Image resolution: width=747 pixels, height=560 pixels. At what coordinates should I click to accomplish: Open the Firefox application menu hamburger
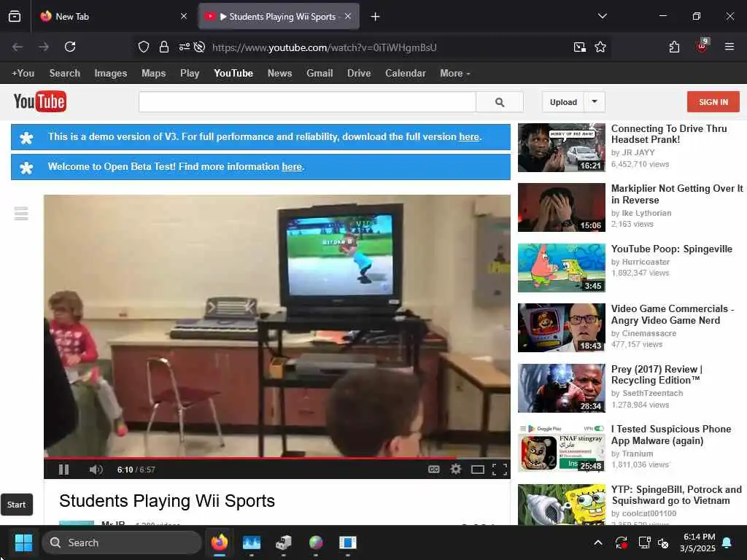point(729,47)
